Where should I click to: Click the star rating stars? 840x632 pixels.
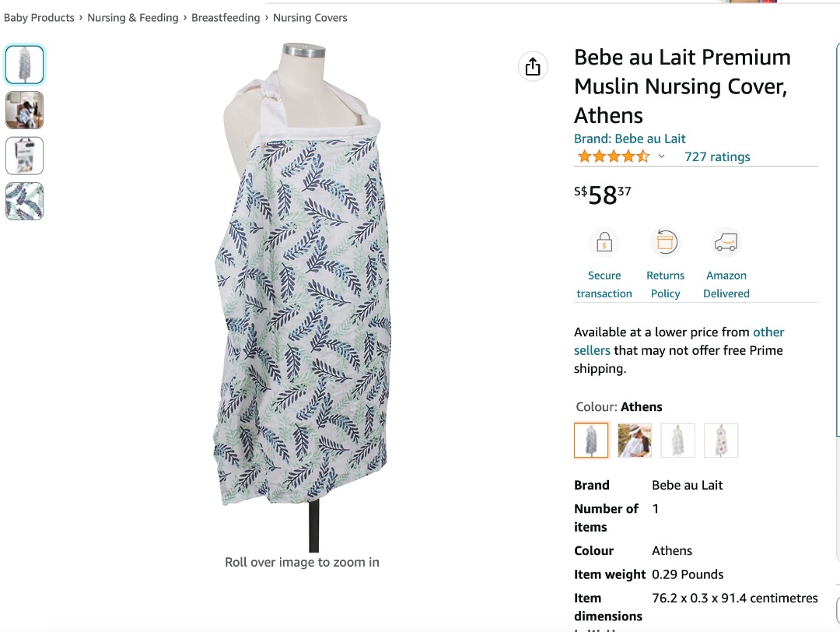[613, 156]
